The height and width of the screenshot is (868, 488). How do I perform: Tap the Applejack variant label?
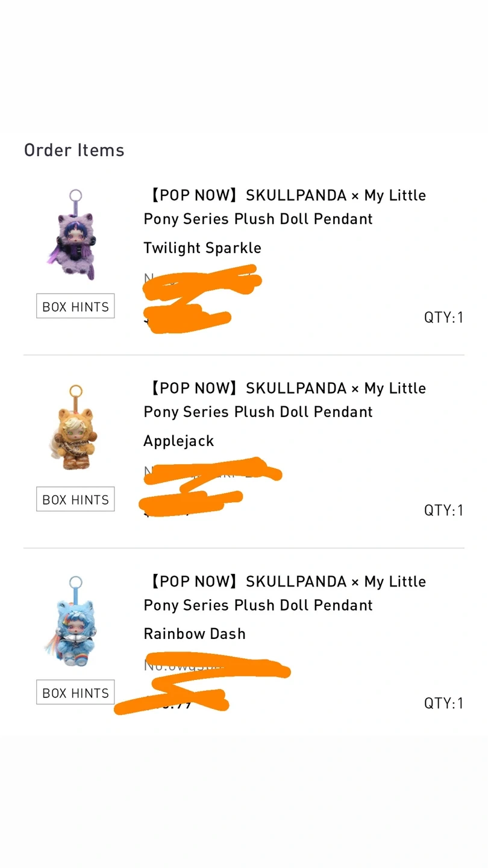[179, 441]
